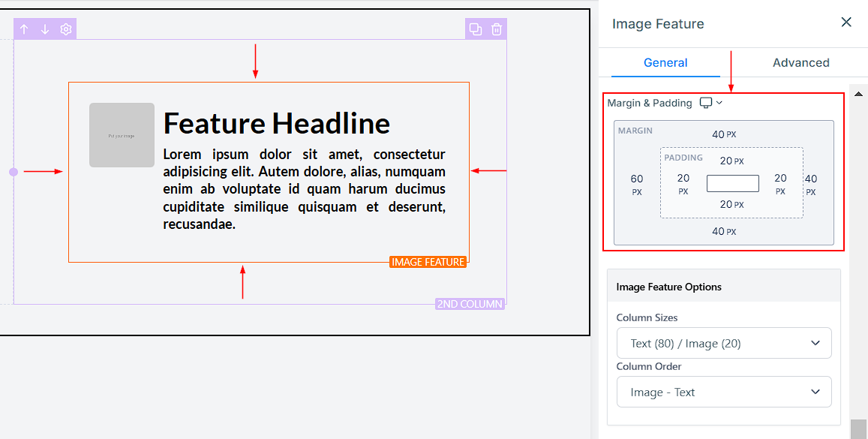
Task: Duplicate the column with copy icon
Action: click(476, 29)
